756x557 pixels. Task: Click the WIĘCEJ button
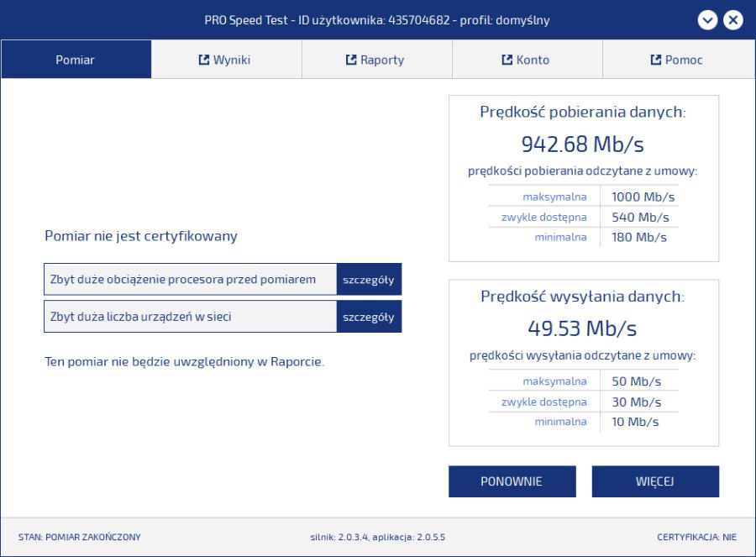(655, 481)
